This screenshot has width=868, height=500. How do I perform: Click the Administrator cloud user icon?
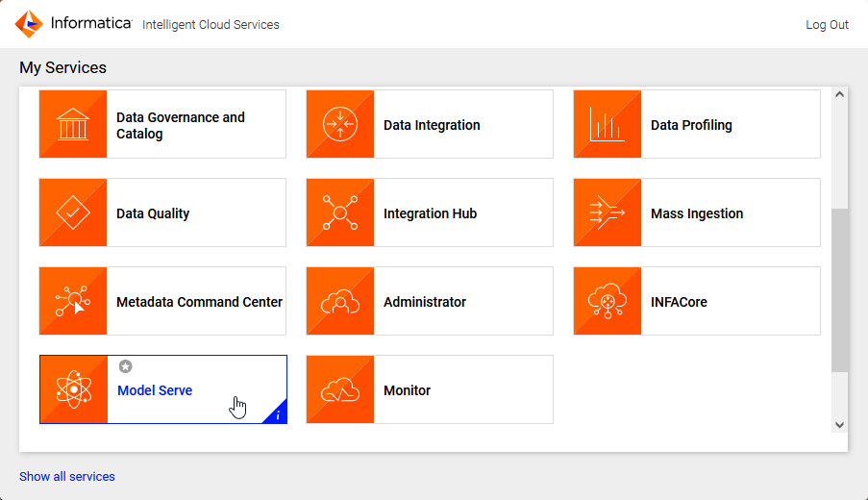point(340,301)
